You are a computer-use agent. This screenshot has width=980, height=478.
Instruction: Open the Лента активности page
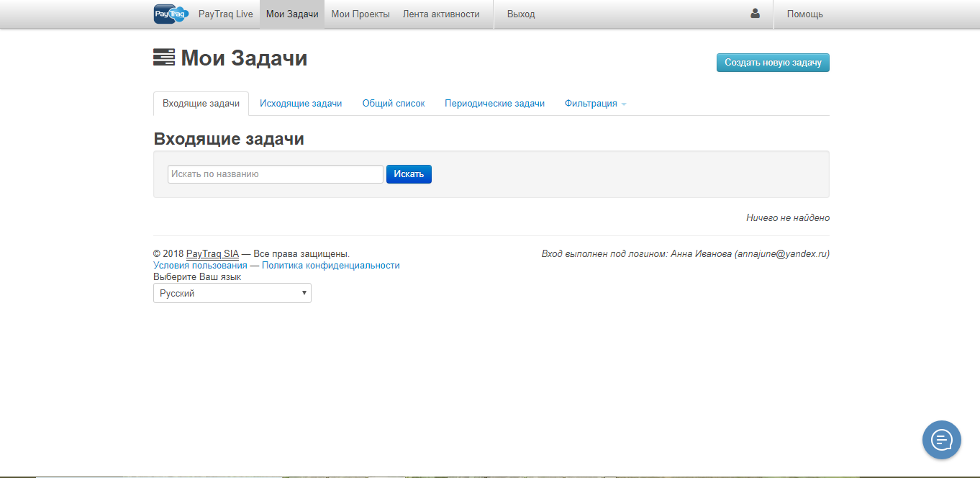point(440,13)
